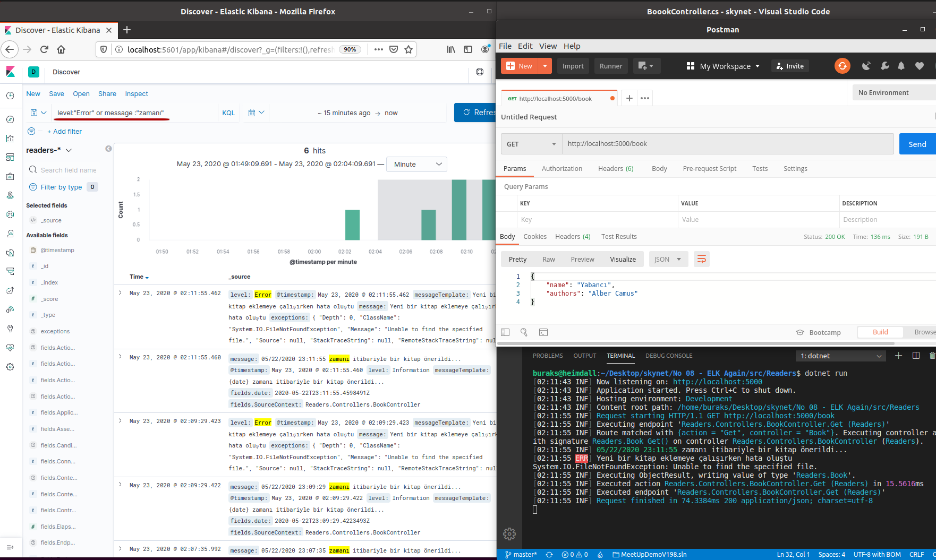Click the Firefox home button
936x560 pixels.
tap(61, 49)
